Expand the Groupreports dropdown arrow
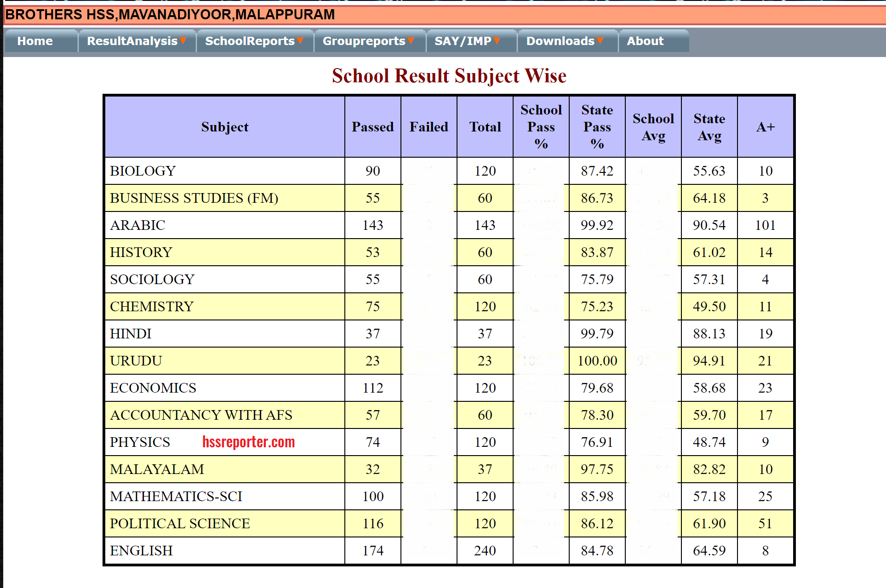The height and width of the screenshot is (588, 886). click(x=411, y=41)
